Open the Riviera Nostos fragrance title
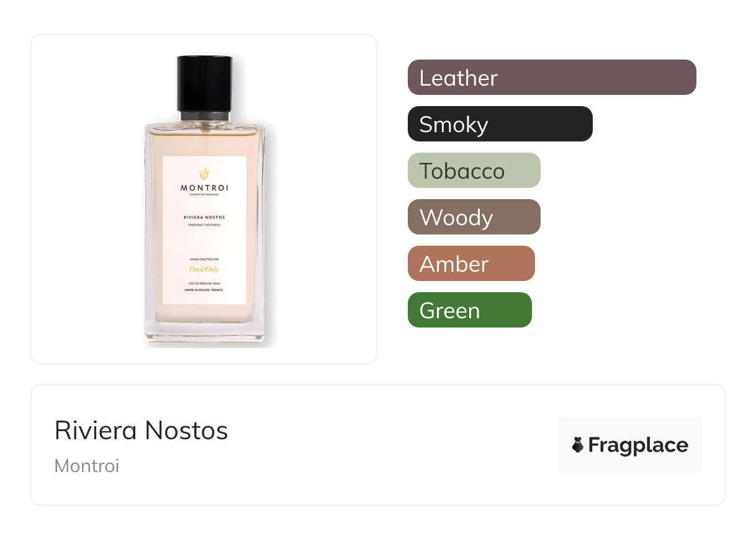Viewport: 756px width, 536px height. (142, 431)
